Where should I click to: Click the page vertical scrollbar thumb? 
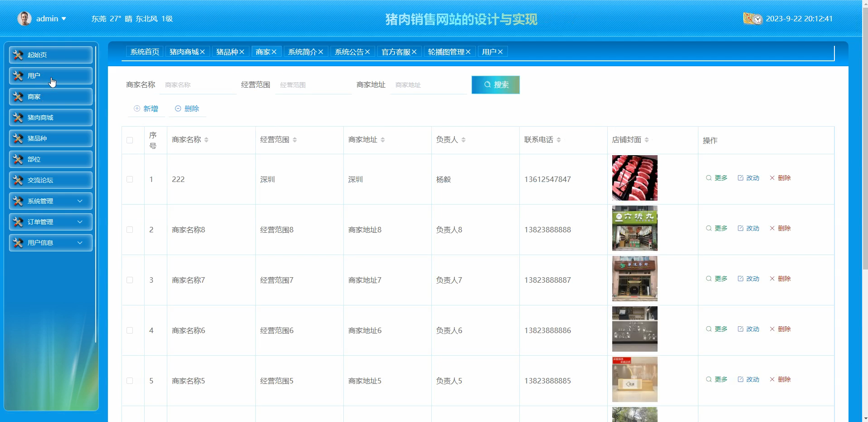[x=865, y=138]
